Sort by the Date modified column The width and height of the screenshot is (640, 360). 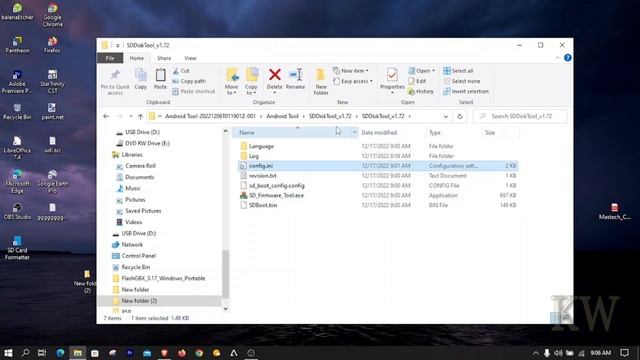[379, 133]
